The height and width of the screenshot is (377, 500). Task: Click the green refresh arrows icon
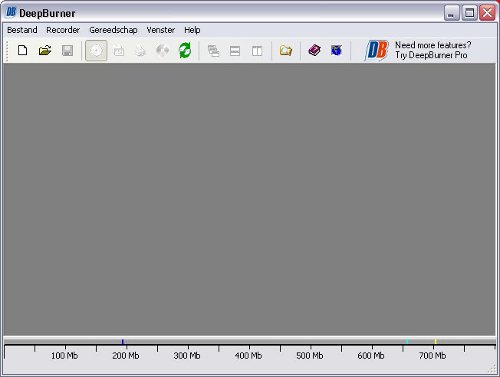[185, 51]
